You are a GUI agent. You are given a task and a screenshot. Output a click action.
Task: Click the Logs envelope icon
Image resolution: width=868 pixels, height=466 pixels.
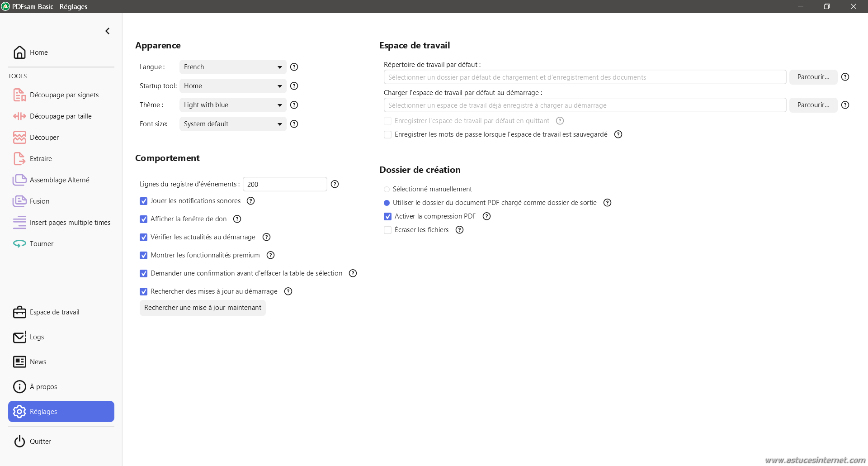click(x=19, y=337)
